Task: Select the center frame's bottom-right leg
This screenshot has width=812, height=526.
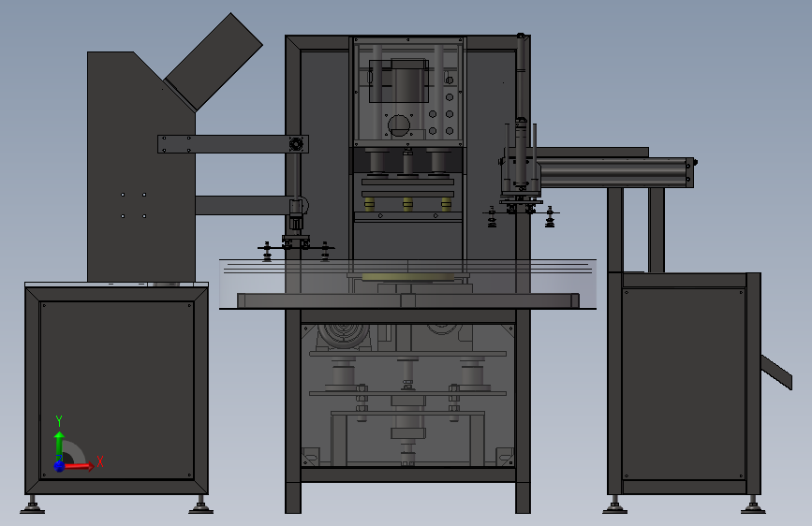Action: coord(523,498)
